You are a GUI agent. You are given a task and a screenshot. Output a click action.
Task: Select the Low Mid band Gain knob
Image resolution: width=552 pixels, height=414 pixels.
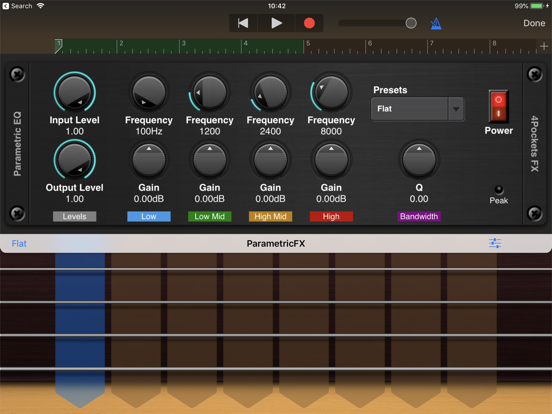tap(209, 160)
